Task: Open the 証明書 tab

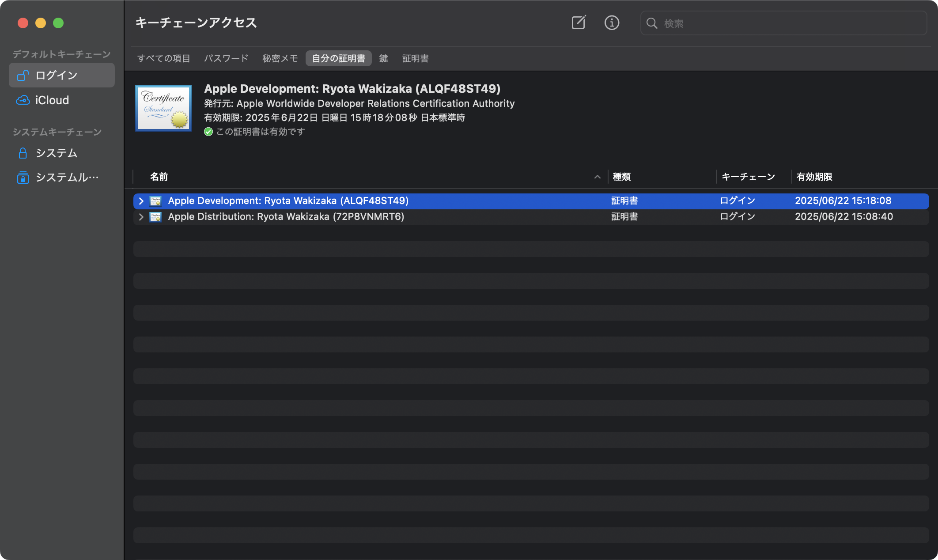Action: pos(415,58)
